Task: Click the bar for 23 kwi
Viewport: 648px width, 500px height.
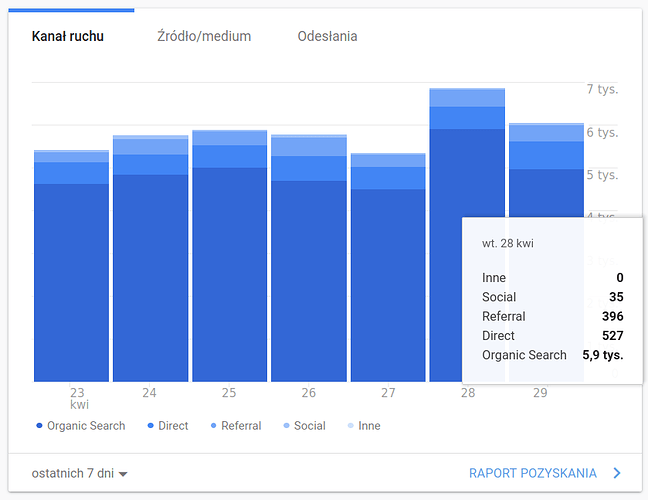Action: [x=71, y=280]
